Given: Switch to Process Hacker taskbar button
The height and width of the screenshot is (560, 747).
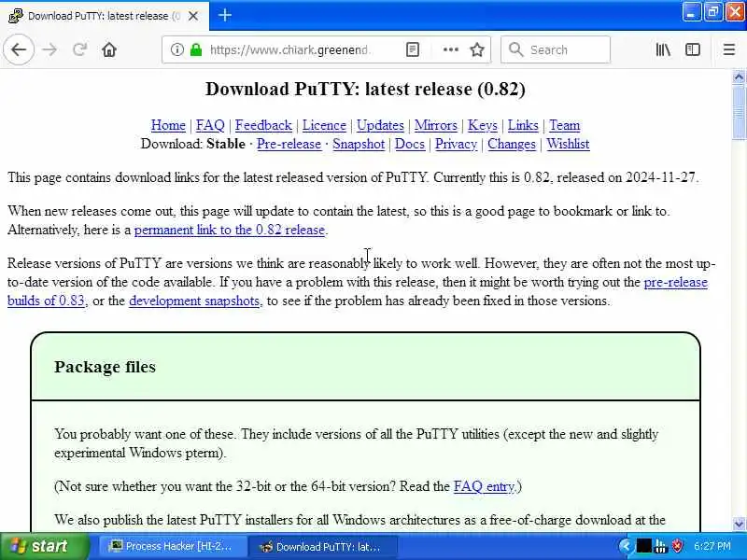Looking at the screenshot, I should pyautogui.click(x=173, y=547).
